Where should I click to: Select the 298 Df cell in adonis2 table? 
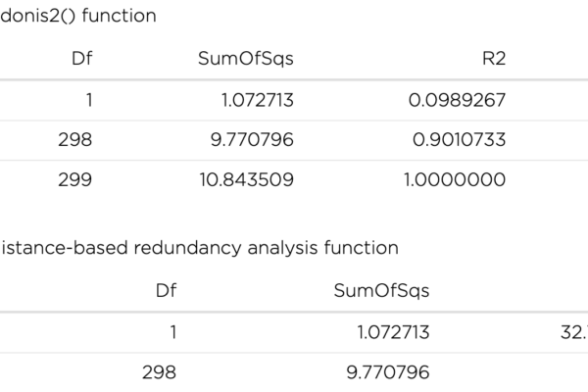pyautogui.click(x=75, y=139)
